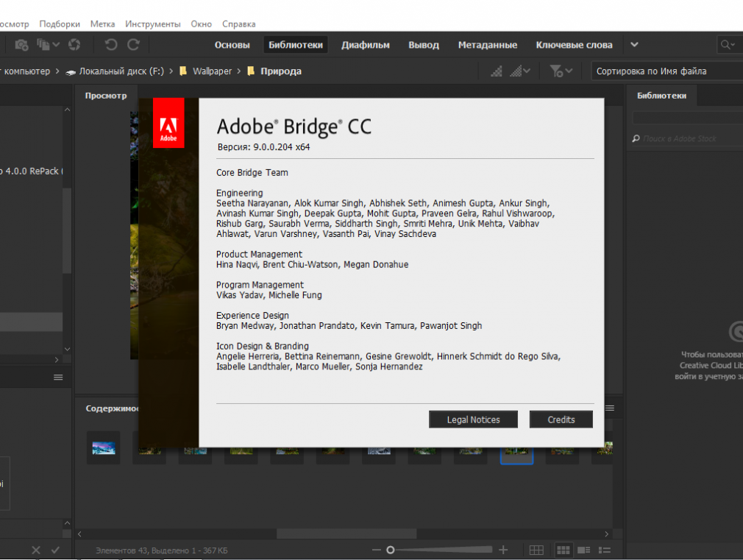743x560 pixels.
Task: Switch to Библиотеки workspace
Action: 296,45
